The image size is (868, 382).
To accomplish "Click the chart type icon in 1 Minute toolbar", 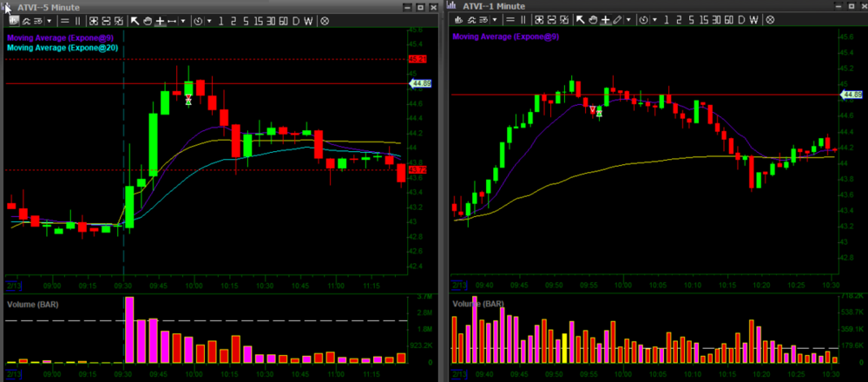I will click(457, 20).
